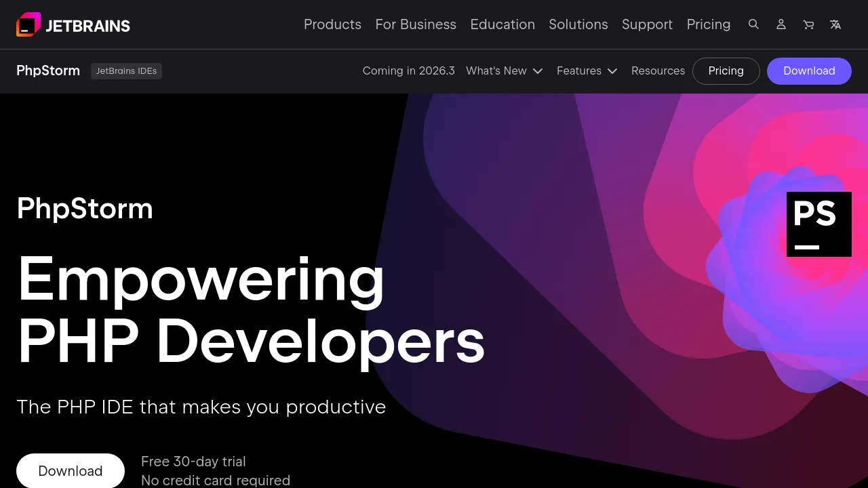Click the PS PhpStorm logo in the hero image
This screenshot has height=488, width=868.
[x=819, y=224]
